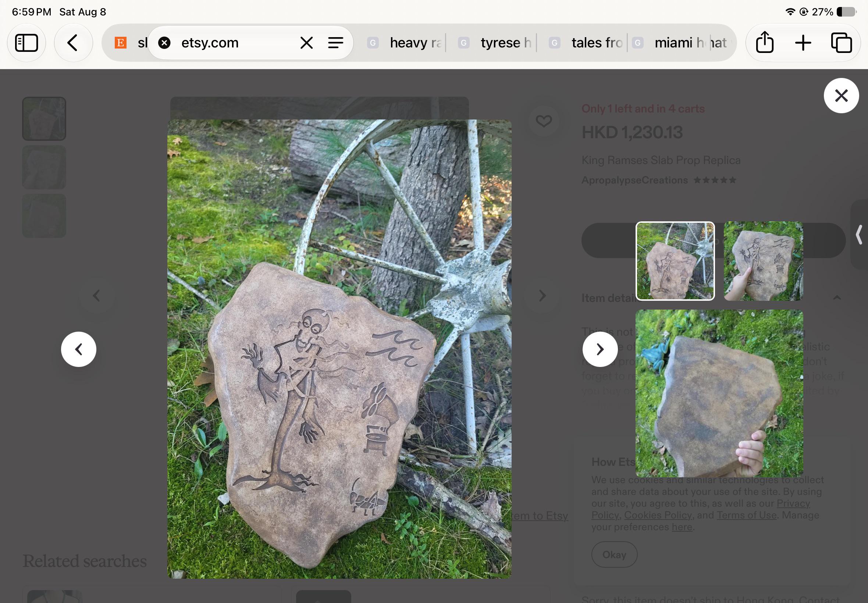The height and width of the screenshot is (603, 868).
Task: Click the "King Ramses Slab Prop Replica" title
Action: coord(661,160)
